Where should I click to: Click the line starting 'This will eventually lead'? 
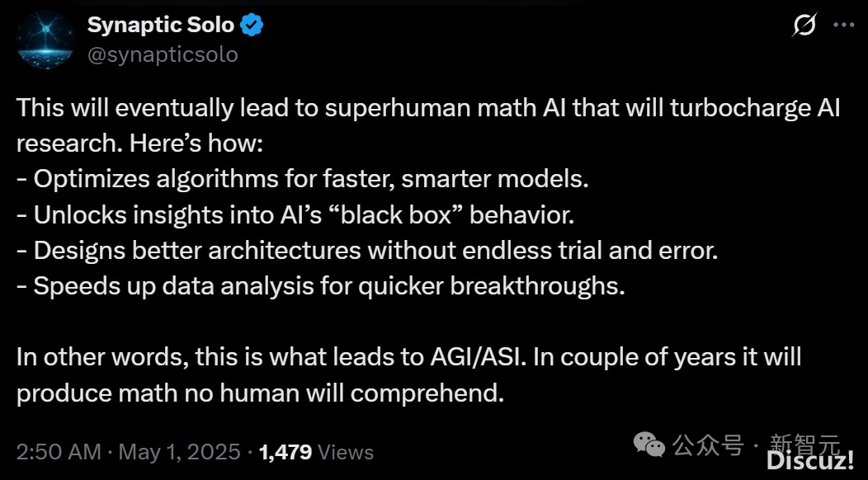428,107
